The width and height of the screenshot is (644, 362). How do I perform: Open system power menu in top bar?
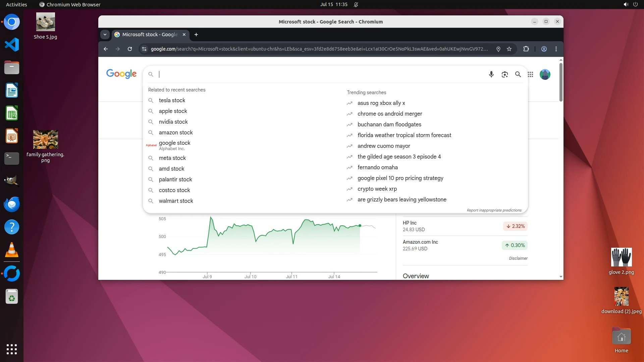635,4
